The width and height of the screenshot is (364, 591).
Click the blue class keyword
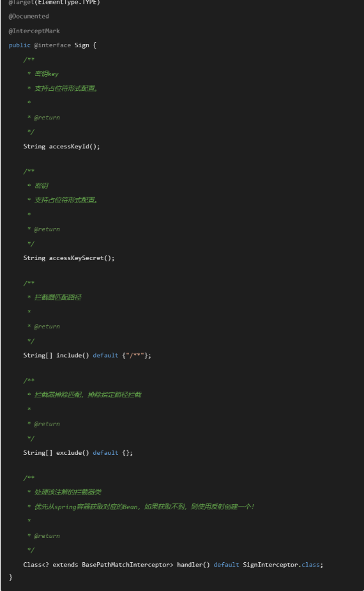tap(310, 565)
